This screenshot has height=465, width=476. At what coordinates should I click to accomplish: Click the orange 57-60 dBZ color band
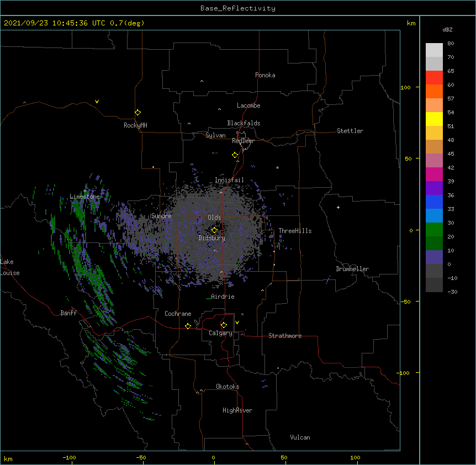(434, 92)
